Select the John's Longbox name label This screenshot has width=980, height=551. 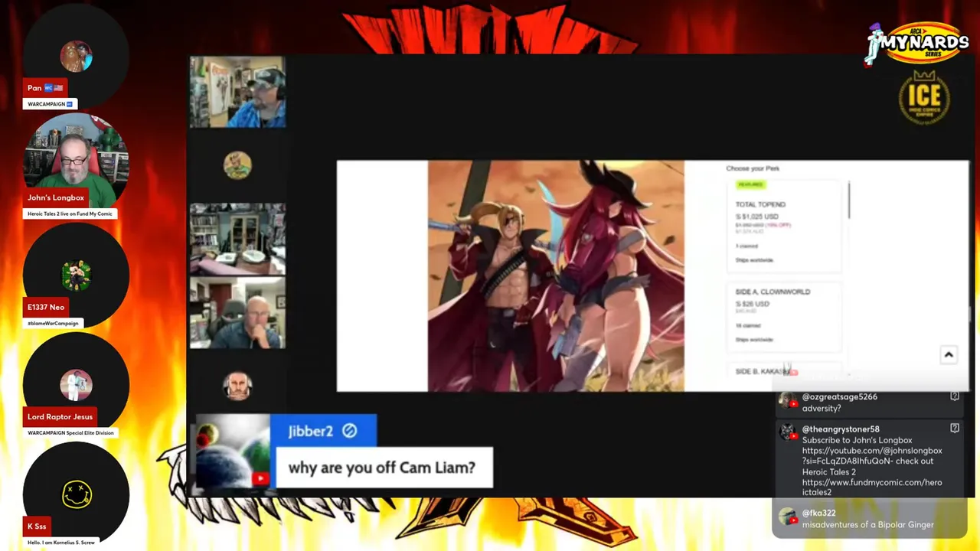point(56,197)
